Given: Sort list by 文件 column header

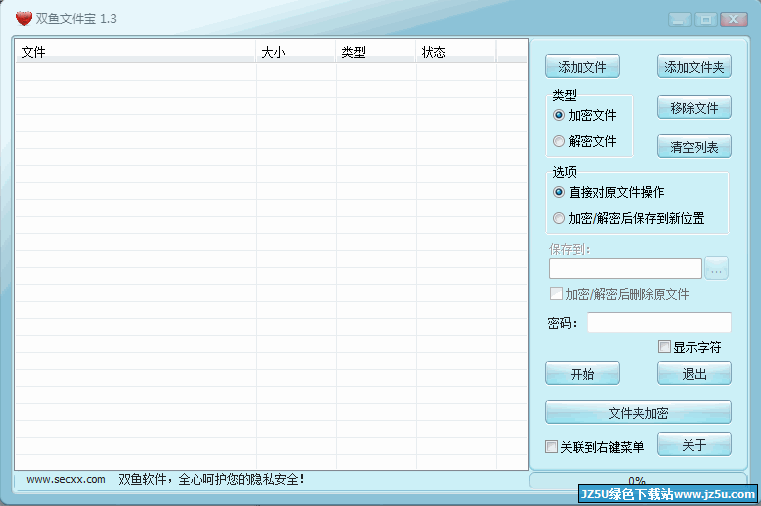Looking at the screenshot, I should coord(135,51).
